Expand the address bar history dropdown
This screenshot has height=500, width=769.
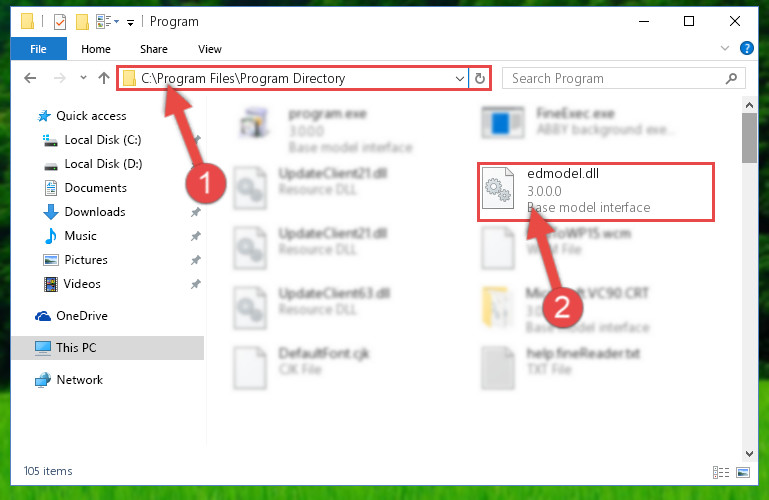(x=460, y=78)
